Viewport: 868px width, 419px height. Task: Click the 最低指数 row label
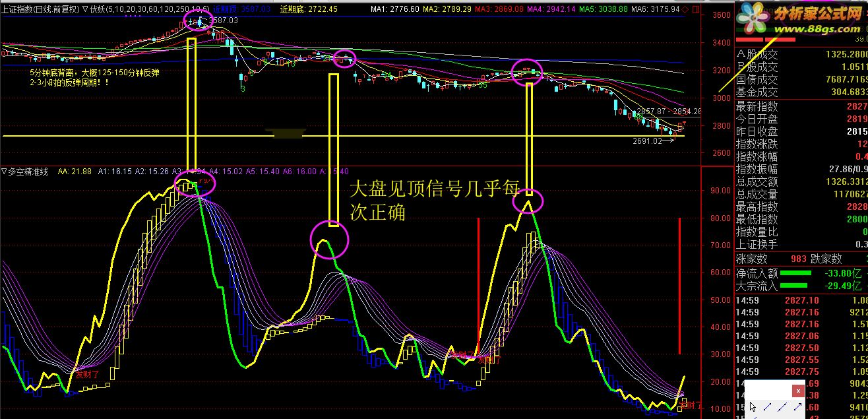pyautogui.click(x=757, y=219)
